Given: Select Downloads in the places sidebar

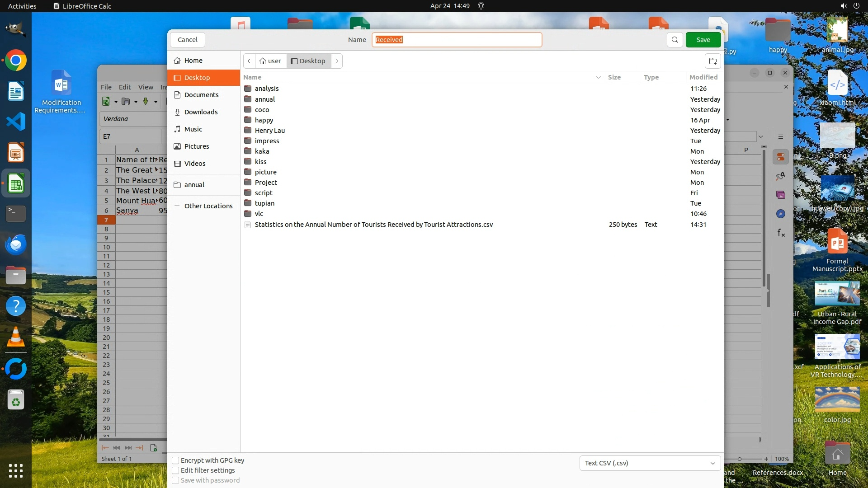Looking at the screenshot, I should point(201,112).
